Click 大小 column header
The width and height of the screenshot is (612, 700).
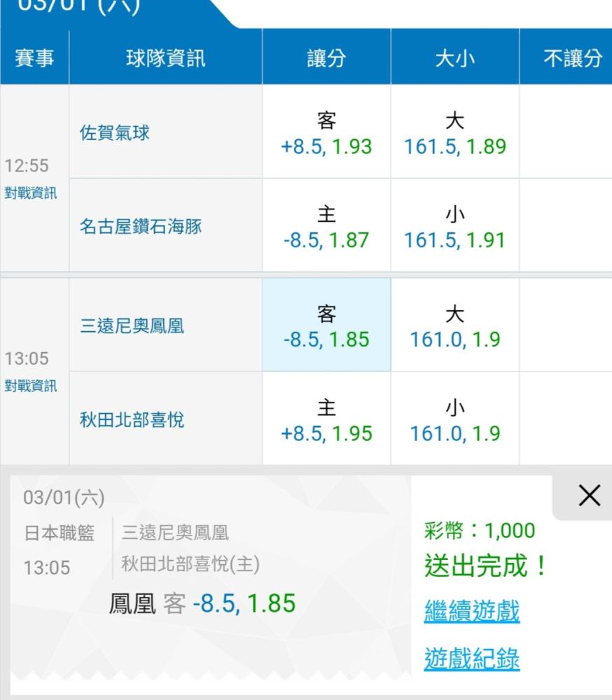454,58
